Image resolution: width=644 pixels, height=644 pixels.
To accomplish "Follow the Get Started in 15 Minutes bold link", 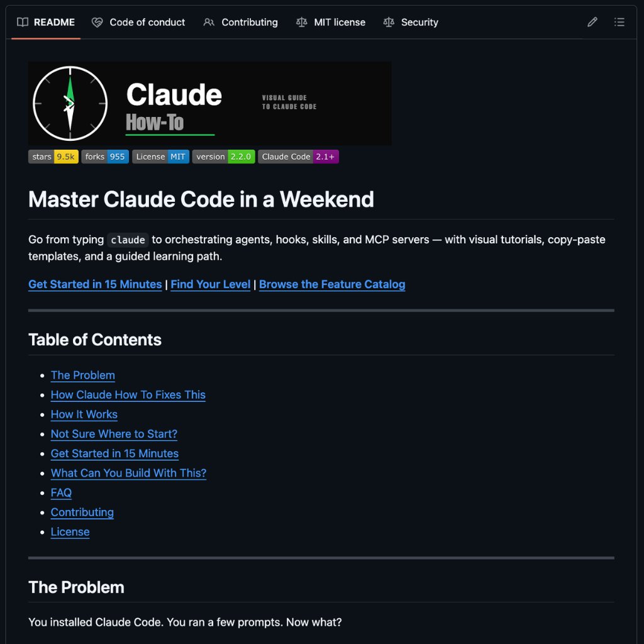I will point(95,284).
